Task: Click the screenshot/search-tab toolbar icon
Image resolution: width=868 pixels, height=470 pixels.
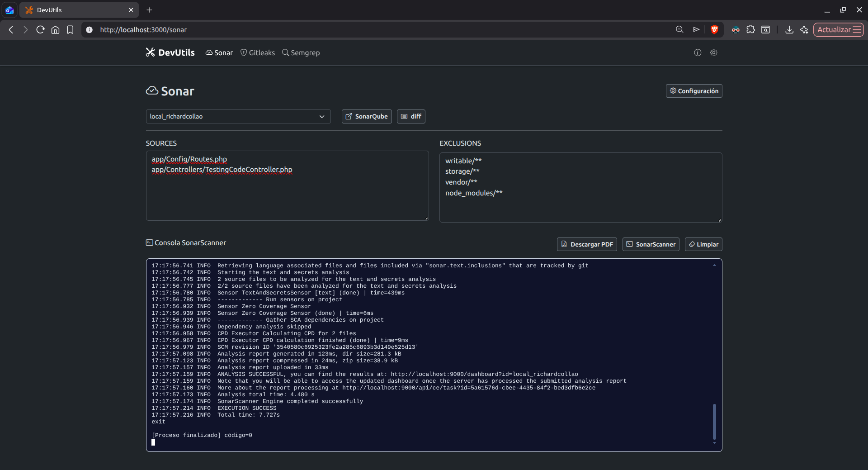Action: pyautogui.click(x=766, y=29)
